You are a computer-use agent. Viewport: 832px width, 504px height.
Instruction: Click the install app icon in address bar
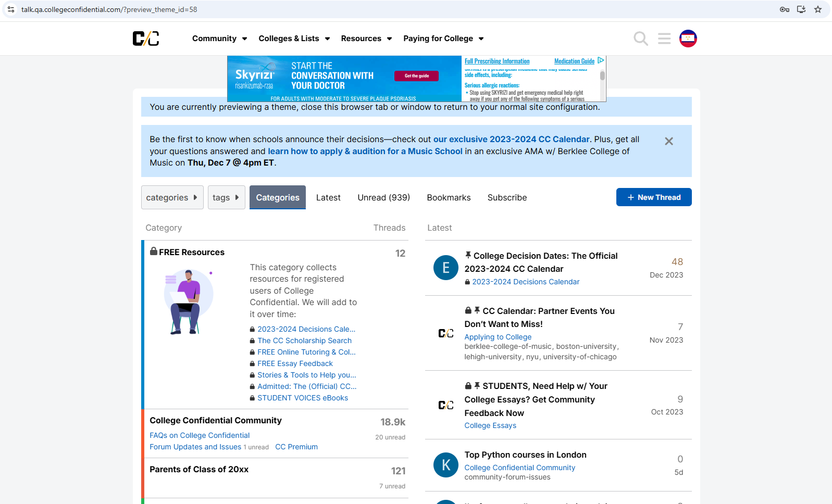pyautogui.click(x=801, y=9)
